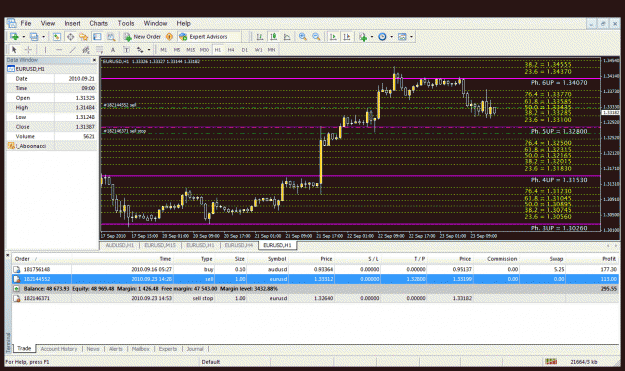Switch chart to Line Chart mode
The width and height of the screenshot is (625, 371).
(287, 37)
